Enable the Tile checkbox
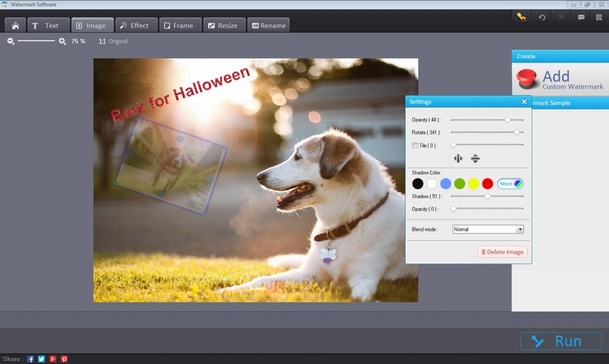The height and width of the screenshot is (364, 609). [415, 145]
